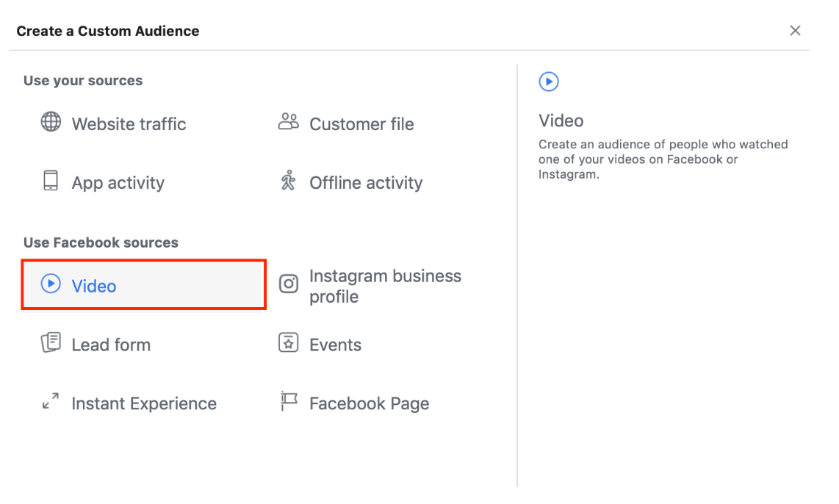The width and height of the screenshot is (839, 504).
Task: Click the play icon above the Video description
Action: click(x=549, y=82)
